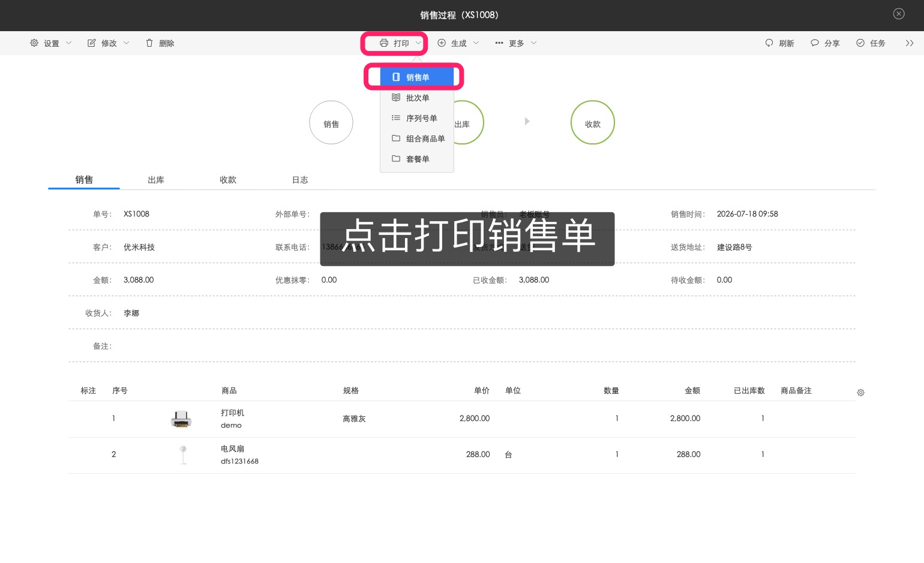Viewport: 924px width, 563px height.
Task: Click the 更多 three-dots icon
Action: pyautogui.click(x=499, y=43)
